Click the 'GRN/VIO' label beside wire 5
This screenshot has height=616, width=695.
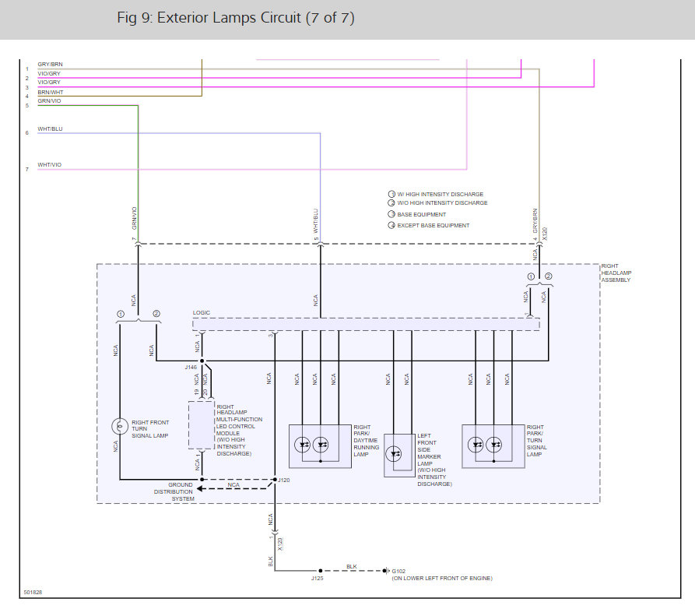[49, 101]
